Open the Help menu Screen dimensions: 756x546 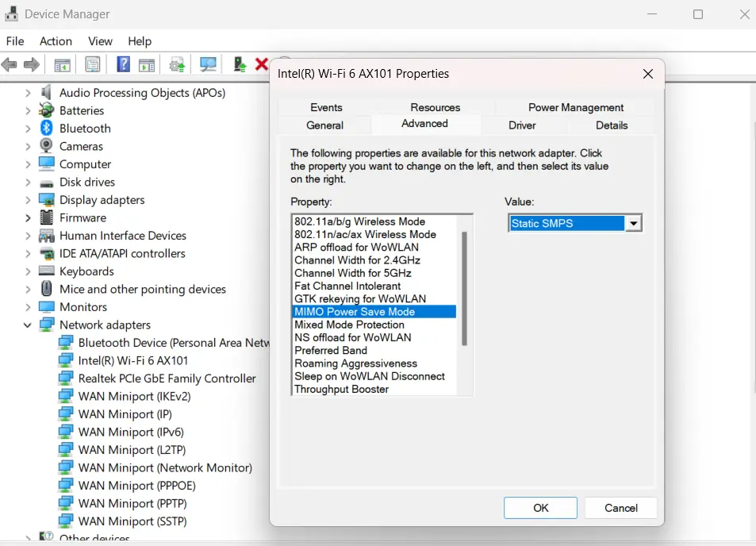pyautogui.click(x=140, y=41)
